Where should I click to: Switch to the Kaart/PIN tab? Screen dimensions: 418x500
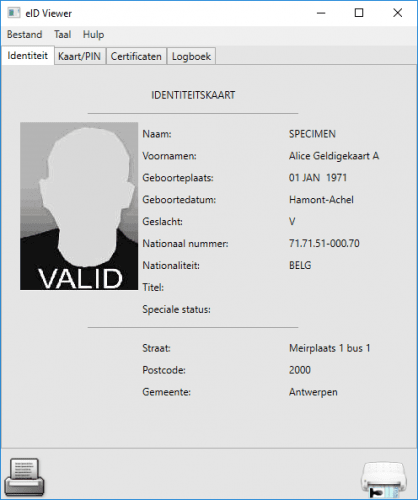[x=80, y=56]
